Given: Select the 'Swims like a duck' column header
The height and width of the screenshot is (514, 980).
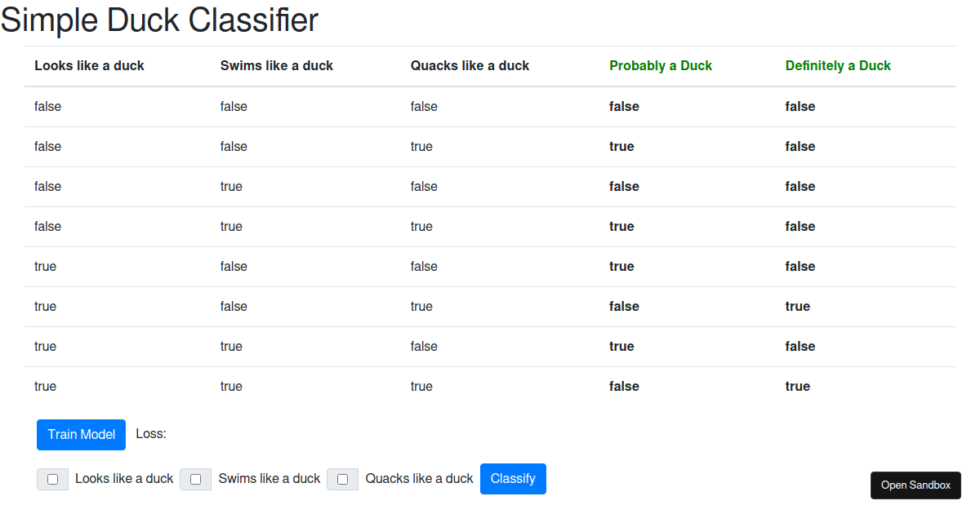Looking at the screenshot, I should (276, 65).
